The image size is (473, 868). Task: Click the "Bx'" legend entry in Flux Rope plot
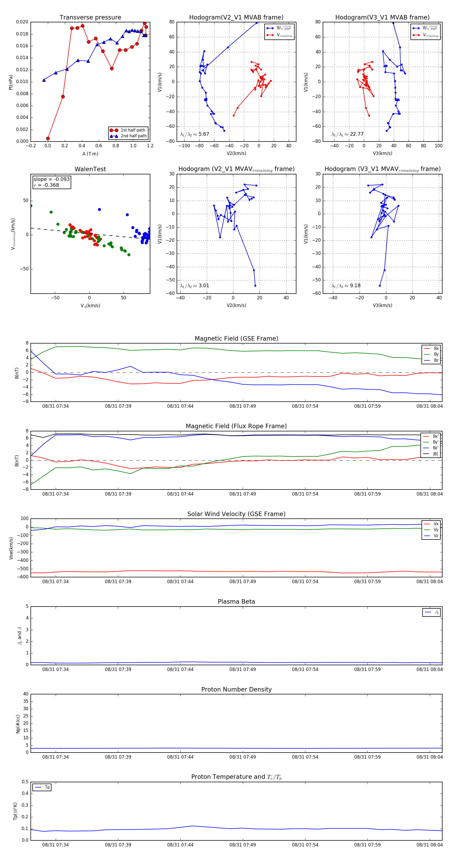(431, 436)
